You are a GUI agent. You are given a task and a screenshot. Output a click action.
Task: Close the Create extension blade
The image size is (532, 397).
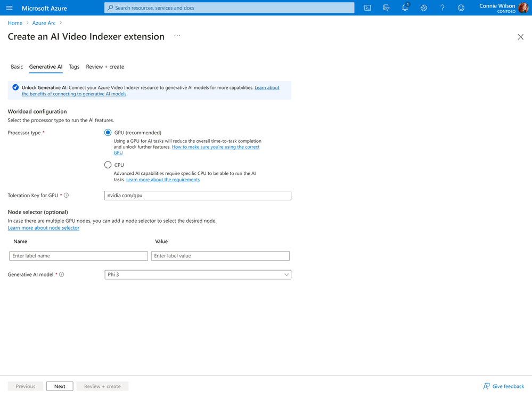pos(520,37)
